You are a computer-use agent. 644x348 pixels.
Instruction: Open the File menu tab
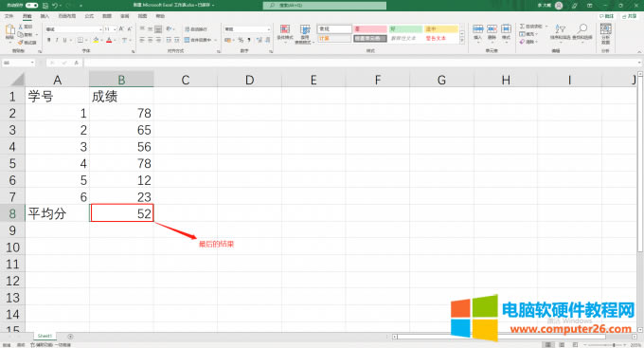click(x=9, y=16)
